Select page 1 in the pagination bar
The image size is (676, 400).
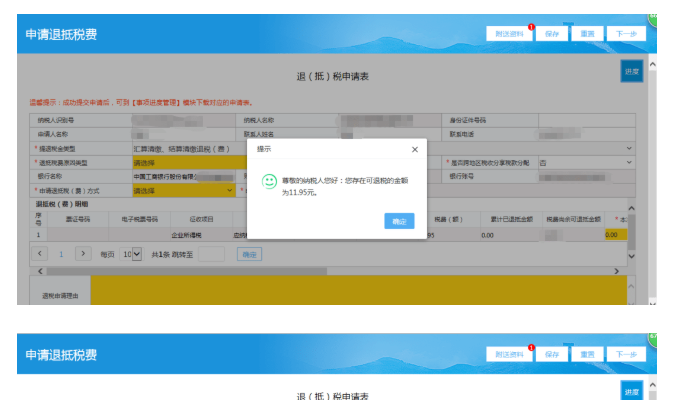point(61,254)
